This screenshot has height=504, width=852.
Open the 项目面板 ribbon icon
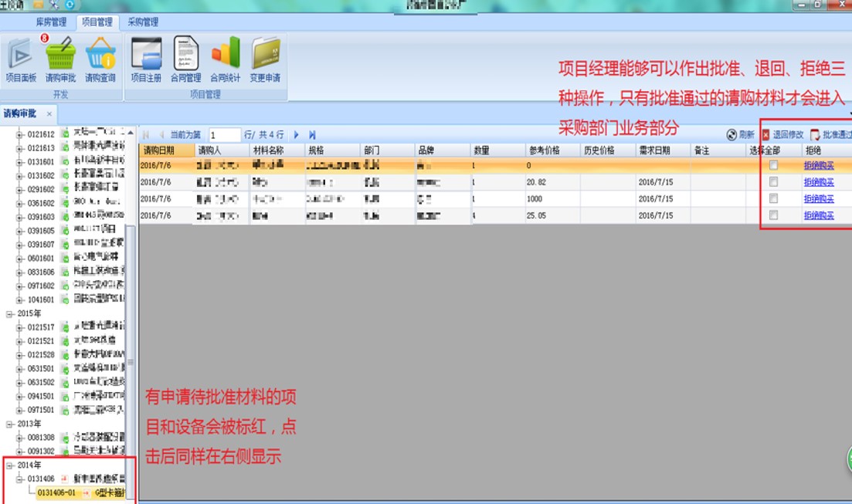click(21, 59)
